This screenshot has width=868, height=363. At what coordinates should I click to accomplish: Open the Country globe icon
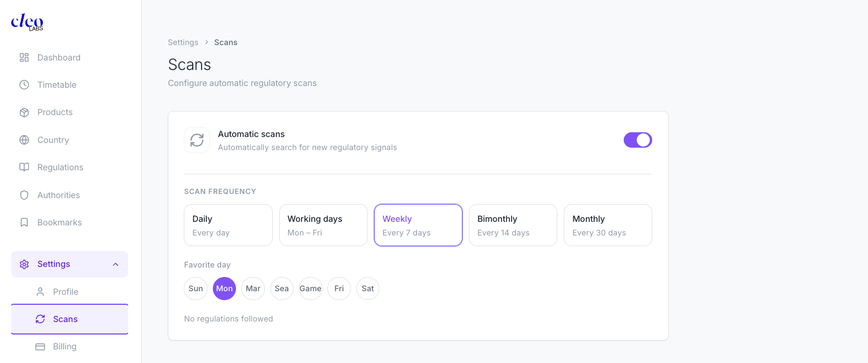tap(24, 140)
